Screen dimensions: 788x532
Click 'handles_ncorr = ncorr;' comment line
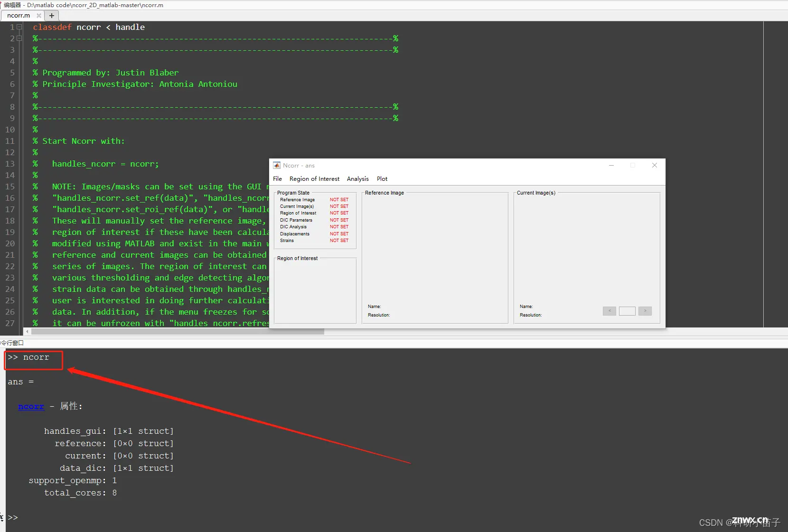[96, 164]
